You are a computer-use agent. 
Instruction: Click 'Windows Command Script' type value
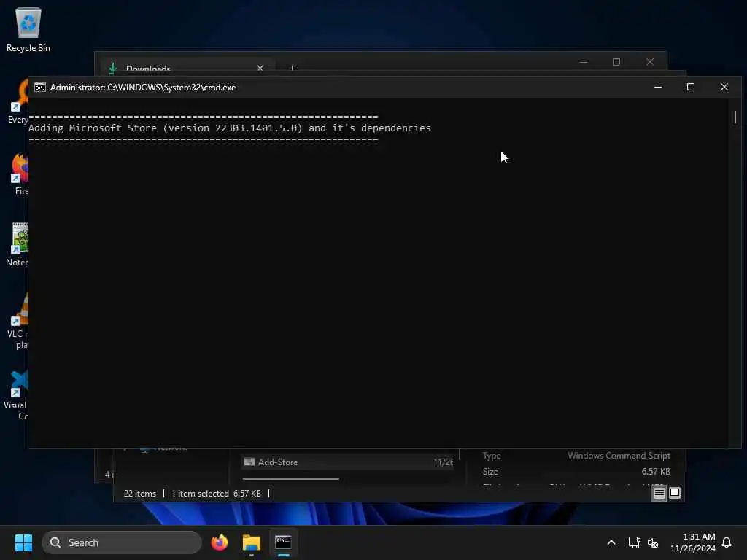(x=619, y=456)
